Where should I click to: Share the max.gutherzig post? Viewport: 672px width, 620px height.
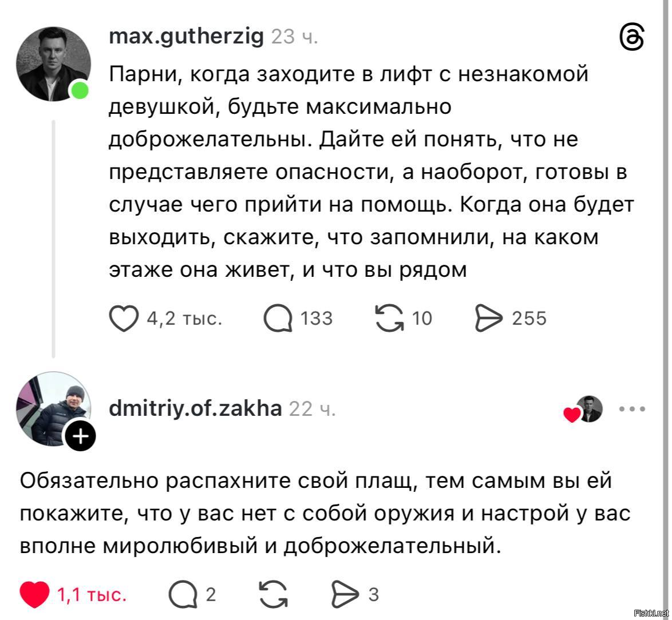pyautogui.click(x=488, y=319)
